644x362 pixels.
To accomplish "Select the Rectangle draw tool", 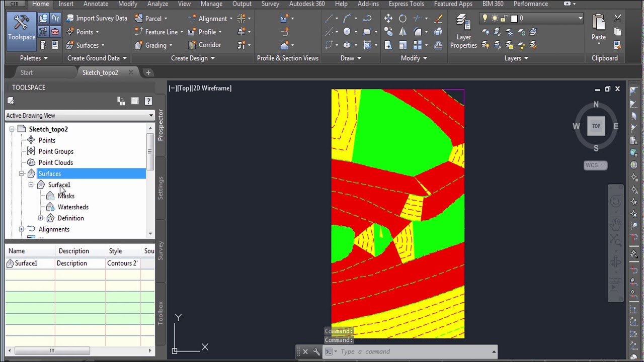I will tap(367, 32).
